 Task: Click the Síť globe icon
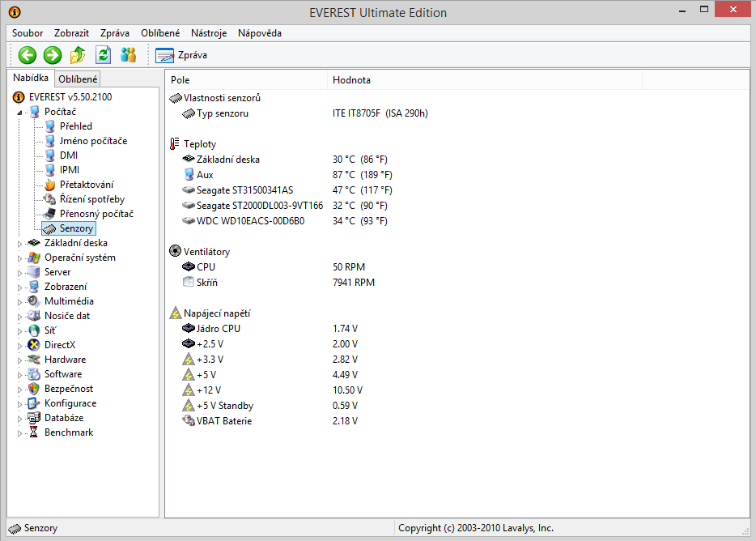34,330
